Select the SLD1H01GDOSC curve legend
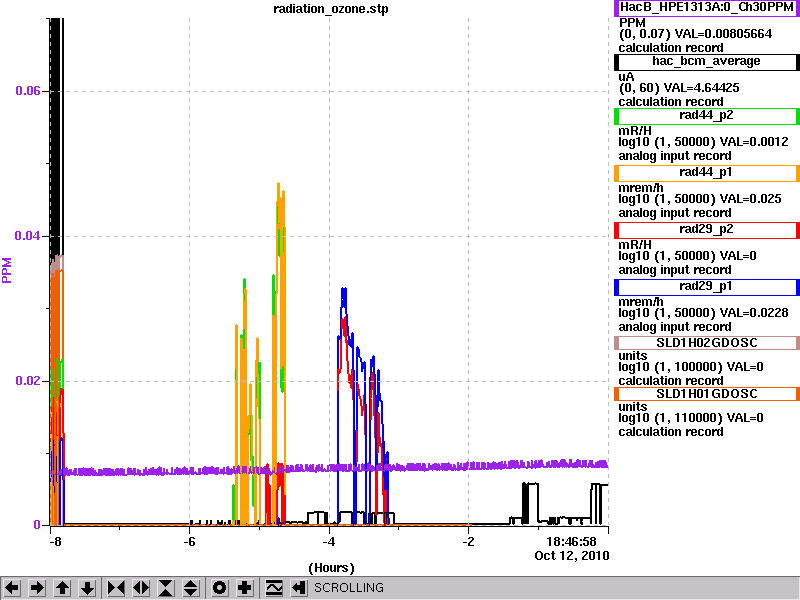Screen dimensions: 800x600 click(x=707, y=394)
